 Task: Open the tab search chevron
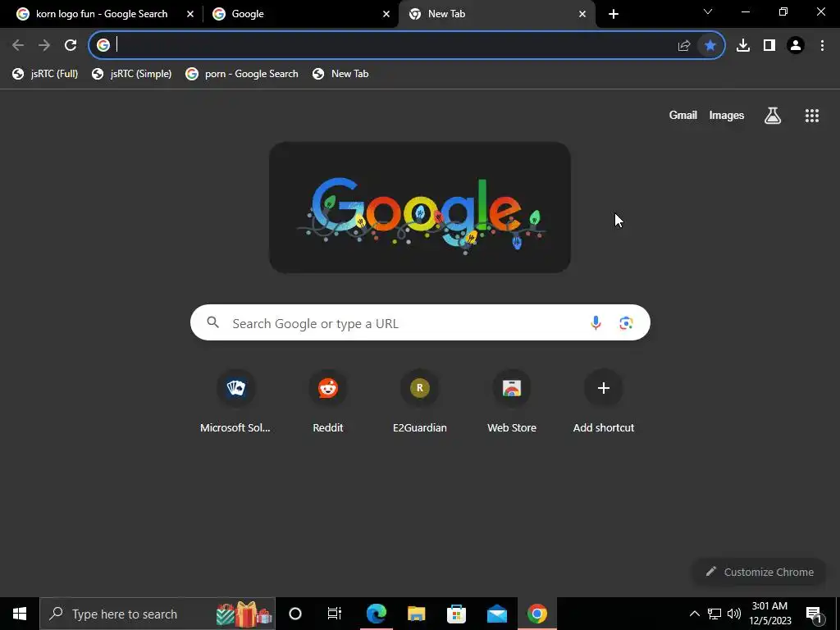pyautogui.click(x=708, y=11)
